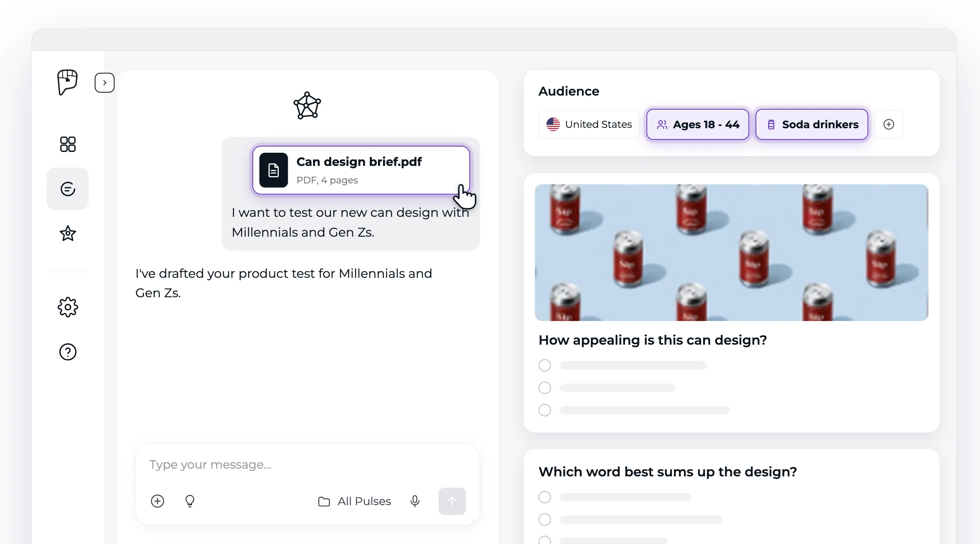Select second option under Which word question
Viewport: 980px width, 544px height.
(x=544, y=520)
